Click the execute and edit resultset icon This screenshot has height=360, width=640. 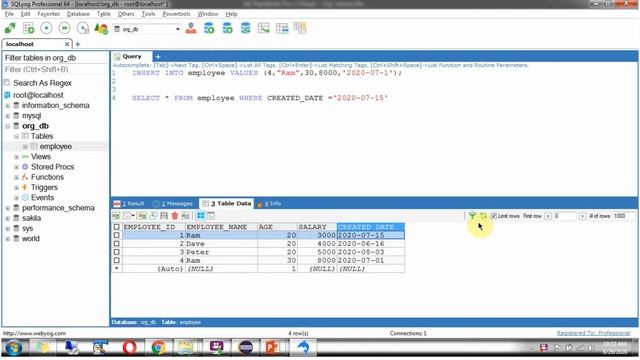click(x=83, y=28)
